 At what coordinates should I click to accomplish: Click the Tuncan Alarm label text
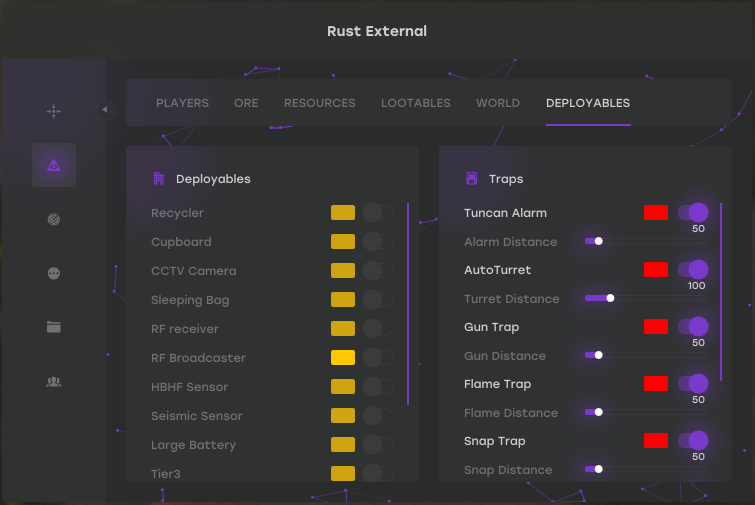pos(505,213)
